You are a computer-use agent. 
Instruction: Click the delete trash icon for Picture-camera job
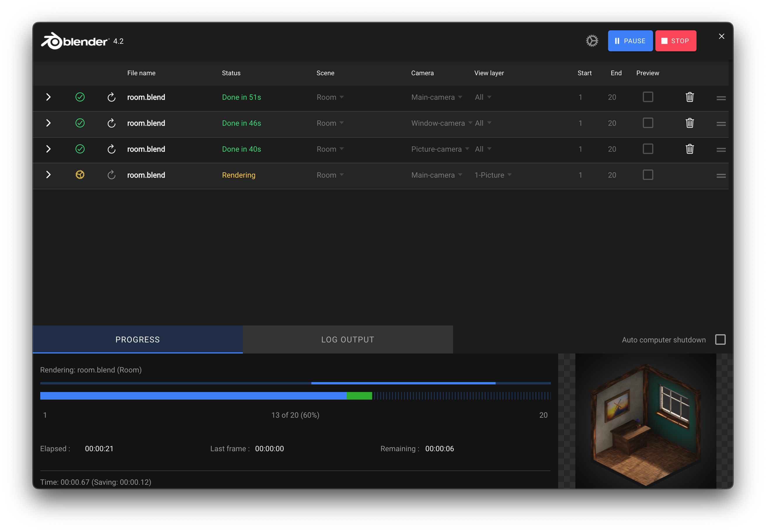[689, 149]
